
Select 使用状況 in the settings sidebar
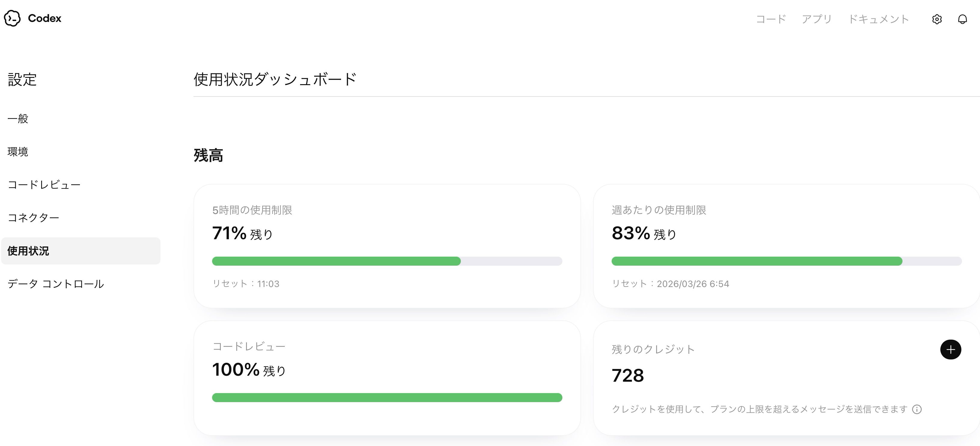pos(28,251)
